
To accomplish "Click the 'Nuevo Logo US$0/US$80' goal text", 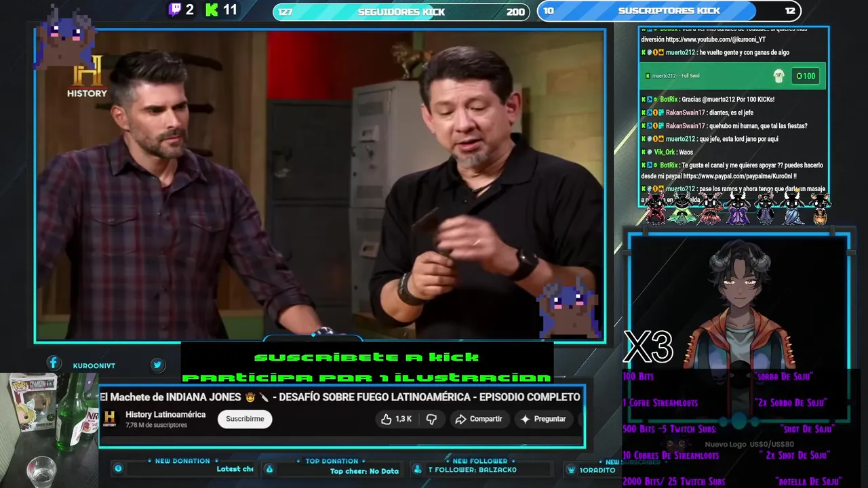I will click(x=749, y=444).
